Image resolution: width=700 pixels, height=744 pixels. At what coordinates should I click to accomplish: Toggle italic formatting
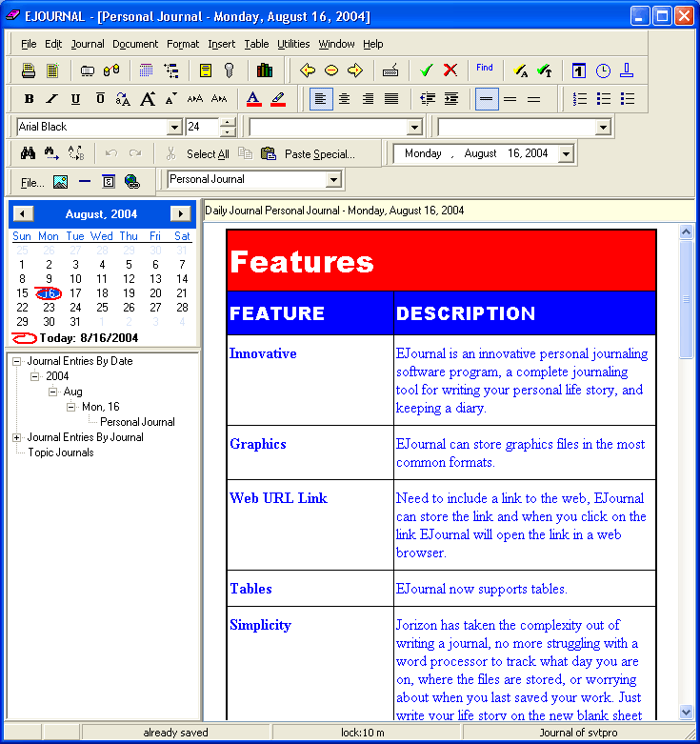click(52, 99)
